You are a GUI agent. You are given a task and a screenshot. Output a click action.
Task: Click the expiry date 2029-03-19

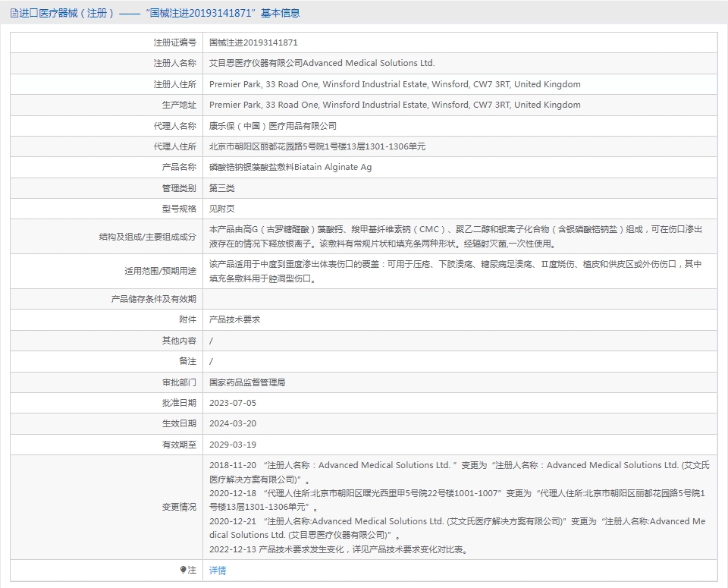pyautogui.click(x=233, y=445)
